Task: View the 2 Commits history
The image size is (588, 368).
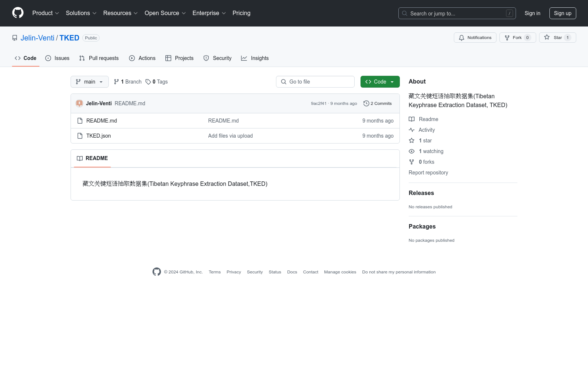Action: (x=377, y=103)
